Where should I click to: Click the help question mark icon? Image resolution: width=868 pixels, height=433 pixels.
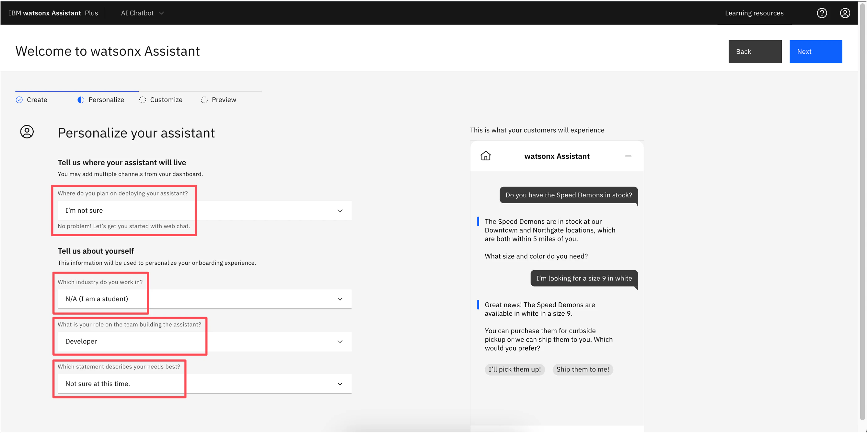coord(822,13)
